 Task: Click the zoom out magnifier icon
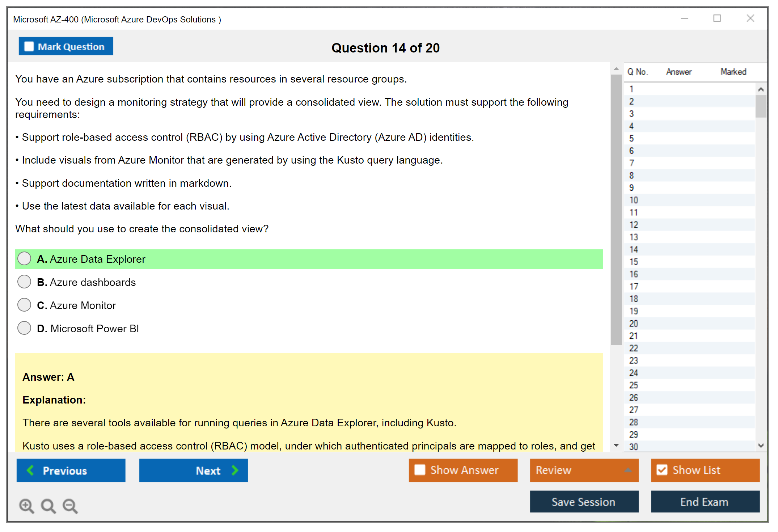(70, 506)
